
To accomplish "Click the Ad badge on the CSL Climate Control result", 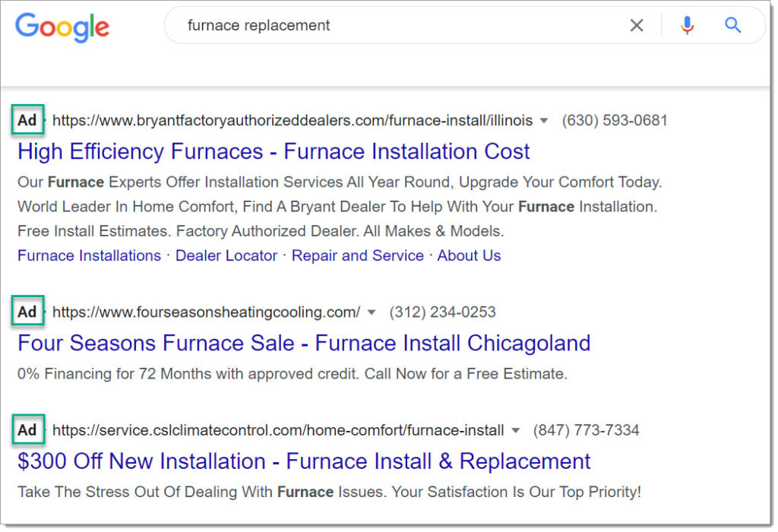I will pyautogui.click(x=27, y=430).
